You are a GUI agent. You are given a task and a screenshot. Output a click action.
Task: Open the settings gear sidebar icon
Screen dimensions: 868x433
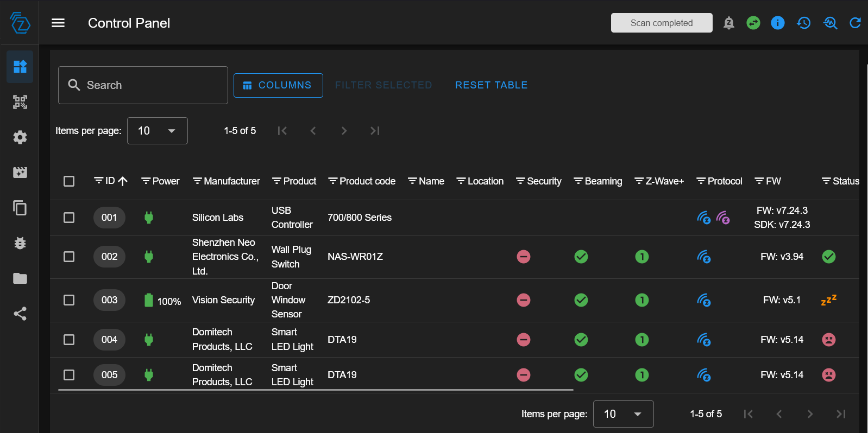coord(20,137)
